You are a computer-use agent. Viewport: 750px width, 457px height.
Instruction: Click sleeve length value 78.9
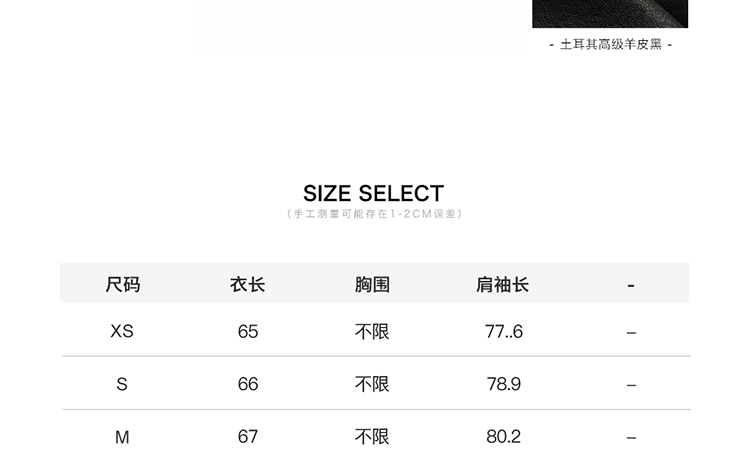point(504,384)
